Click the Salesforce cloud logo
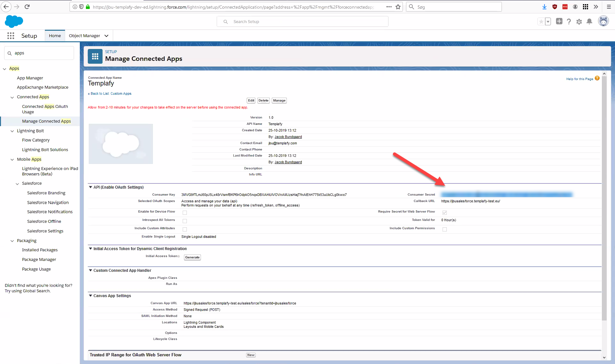The height and width of the screenshot is (364, 615). (x=14, y=21)
